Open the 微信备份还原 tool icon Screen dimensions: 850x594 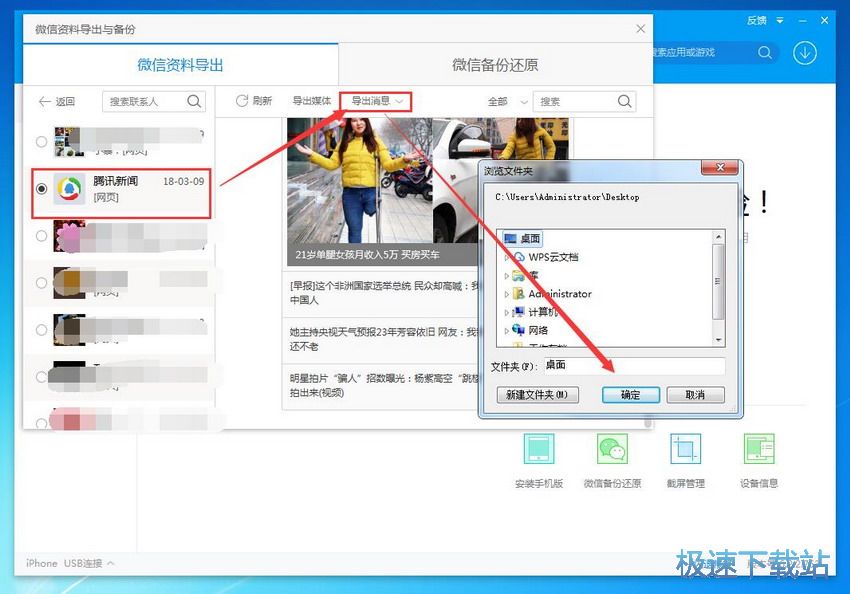point(613,449)
